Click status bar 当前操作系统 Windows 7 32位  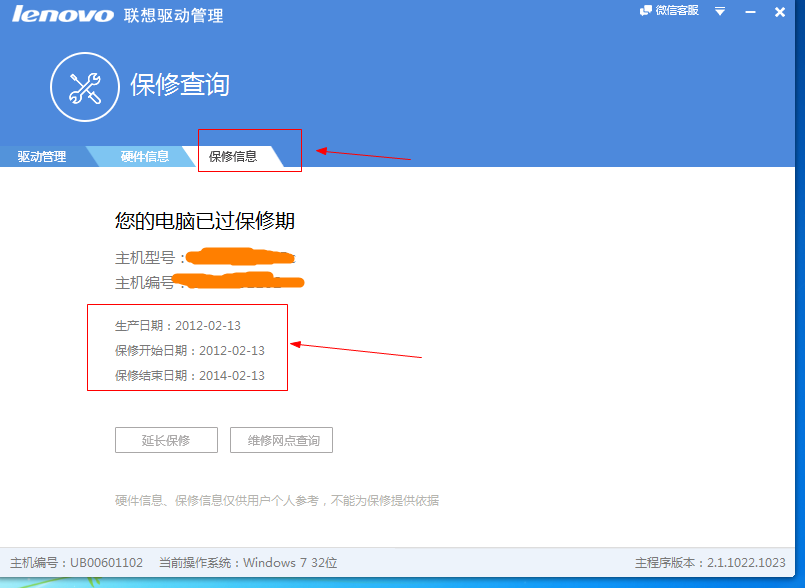coord(248,563)
